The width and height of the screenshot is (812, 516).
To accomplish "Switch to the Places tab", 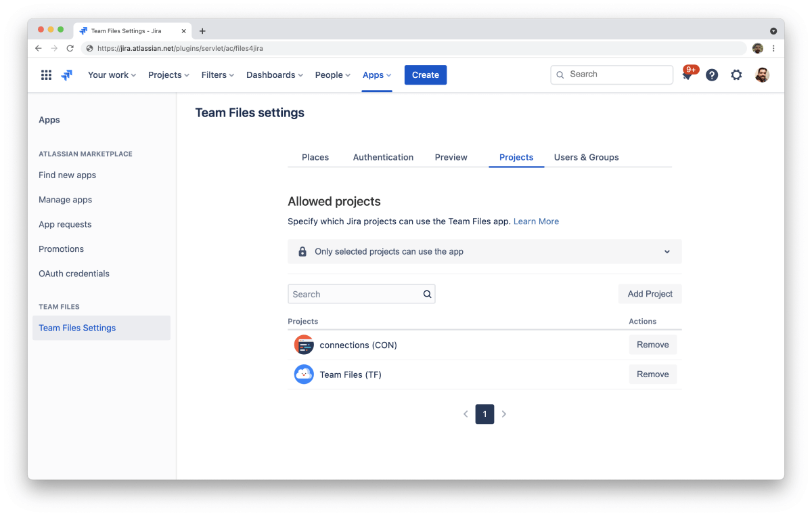I will pos(315,157).
